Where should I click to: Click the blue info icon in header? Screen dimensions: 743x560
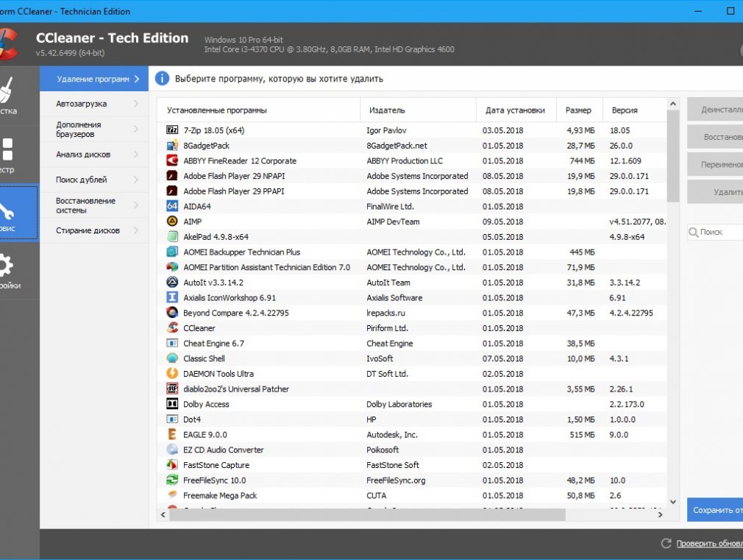click(162, 78)
